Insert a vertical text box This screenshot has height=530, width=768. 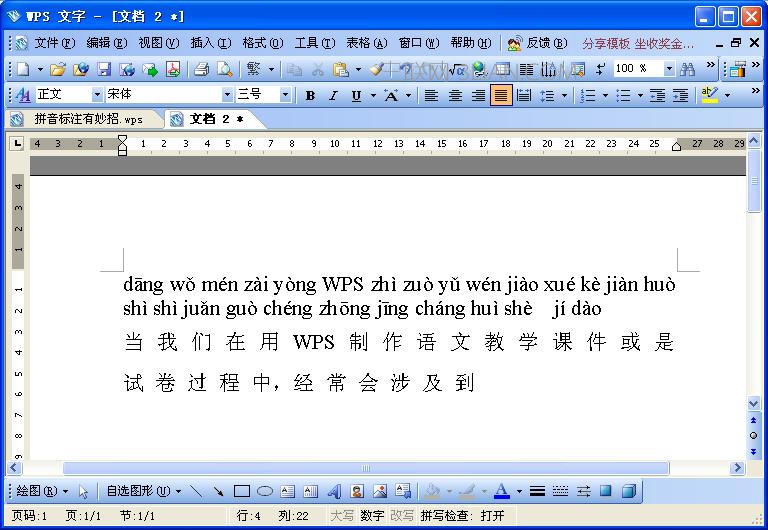pyautogui.click(x=311, y=490)
